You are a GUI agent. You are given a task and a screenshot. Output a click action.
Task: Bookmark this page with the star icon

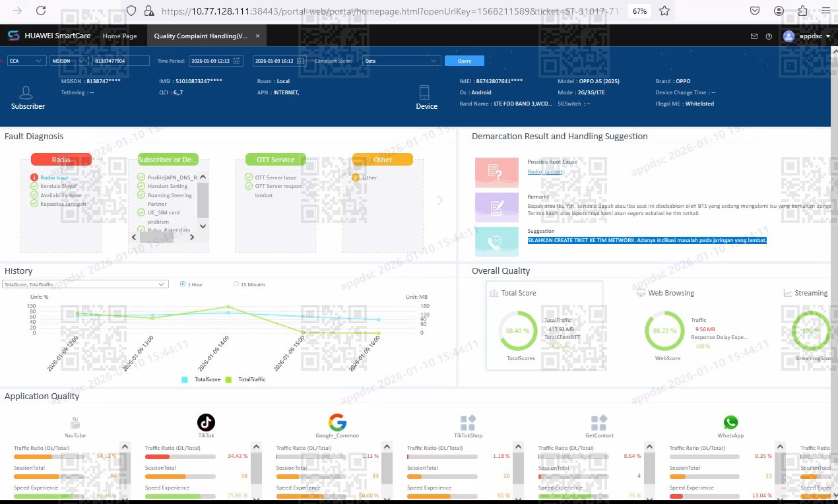click(x=664, y=11)
